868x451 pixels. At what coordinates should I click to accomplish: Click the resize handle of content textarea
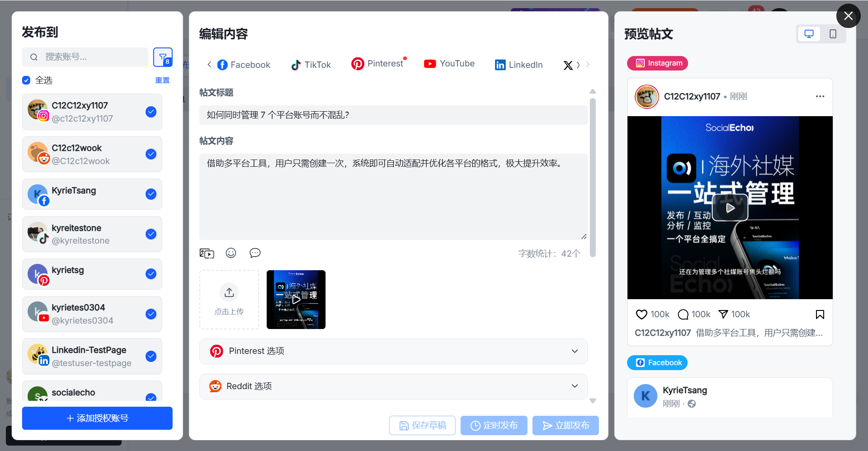point(584,236)
